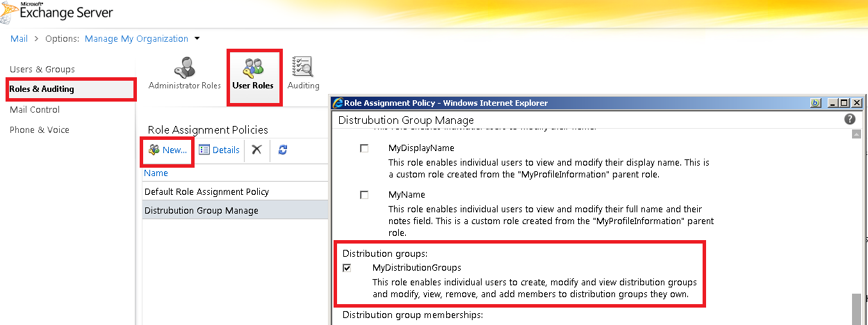
Task: Open the Mail Control section
Action: click(35, 110)
